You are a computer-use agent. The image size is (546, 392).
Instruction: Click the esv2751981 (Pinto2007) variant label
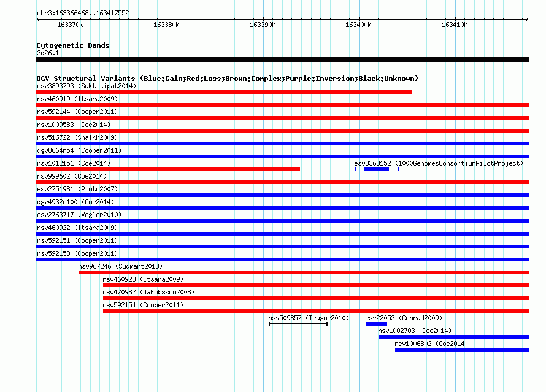pyautogui.click(x=77, y=189)
